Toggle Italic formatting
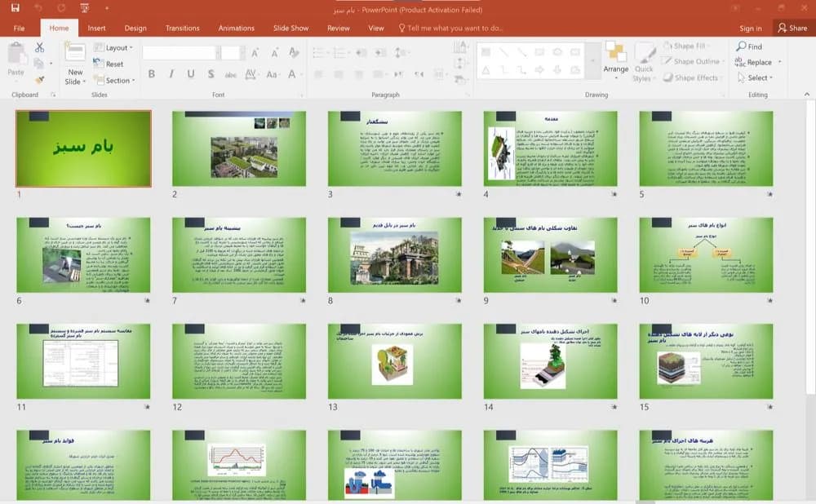The height and width of the screenshot is (504, 816). tap(171, 74)
